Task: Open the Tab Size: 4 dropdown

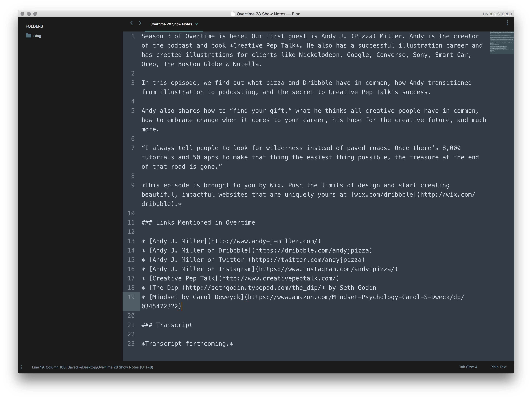Action: [x=468, y=367]
